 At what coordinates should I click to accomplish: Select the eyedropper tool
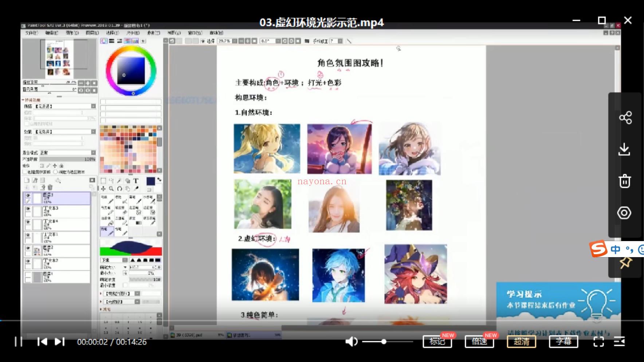(x=136, y=189)
